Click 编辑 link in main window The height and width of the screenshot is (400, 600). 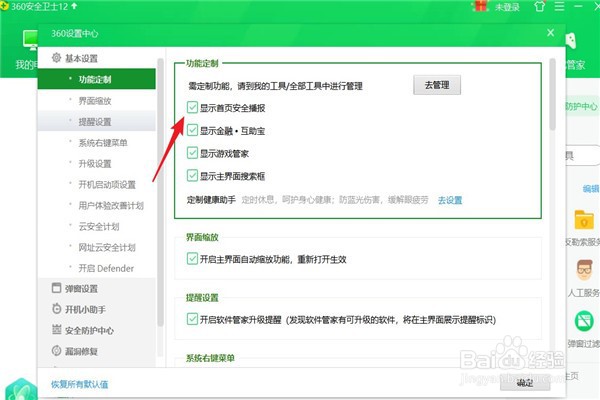[x=591, y=188]
